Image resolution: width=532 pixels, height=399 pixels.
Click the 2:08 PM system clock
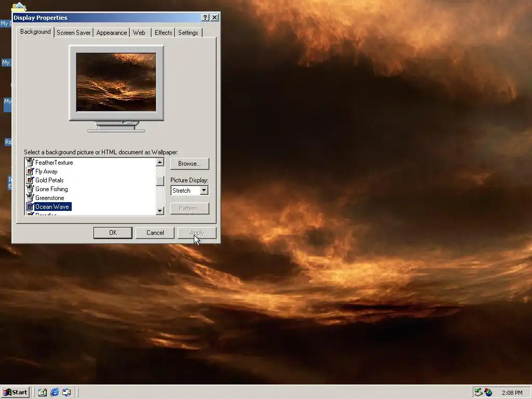point(512,393)
